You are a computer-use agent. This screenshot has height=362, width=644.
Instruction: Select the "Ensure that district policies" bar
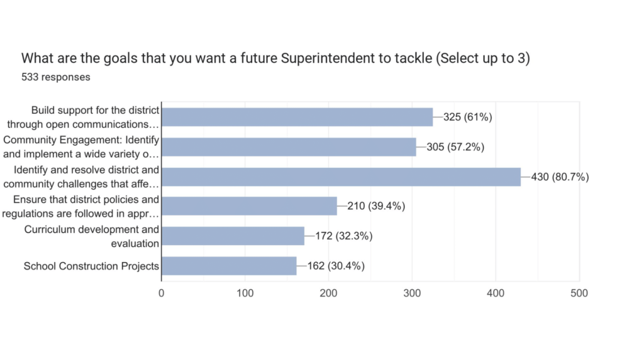[249, 206]
